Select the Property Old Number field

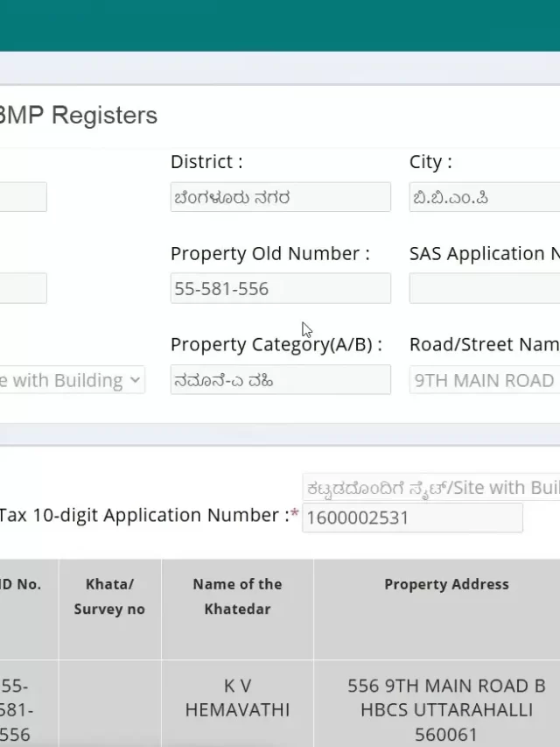coord(281,288)
